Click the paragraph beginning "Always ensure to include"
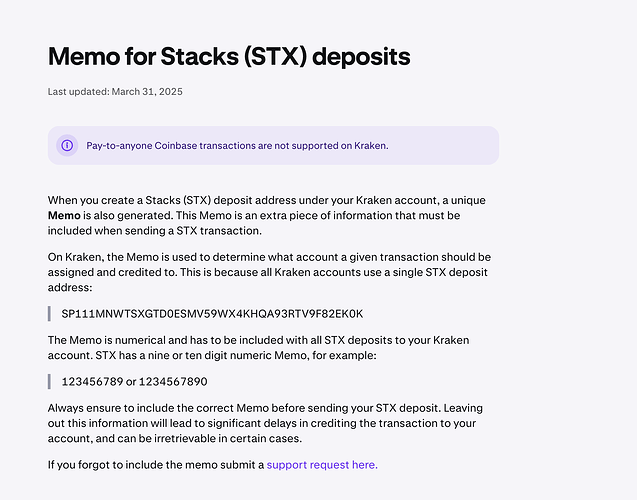The width and height of the screenshot is (637, 500). click(x=265, y=423)
